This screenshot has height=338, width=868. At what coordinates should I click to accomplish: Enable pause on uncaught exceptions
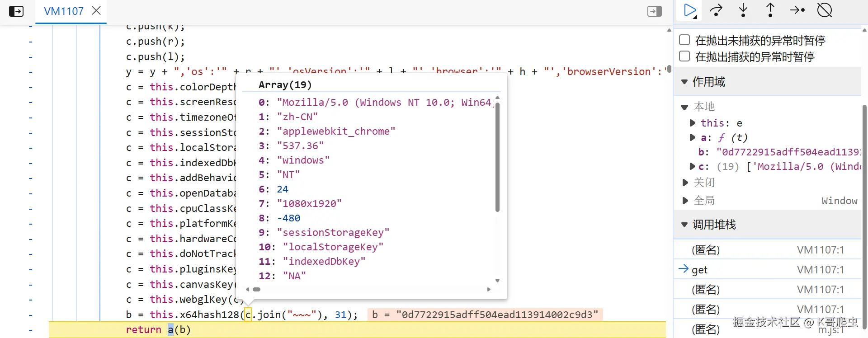pyautogui.click(x=684, y=40)
